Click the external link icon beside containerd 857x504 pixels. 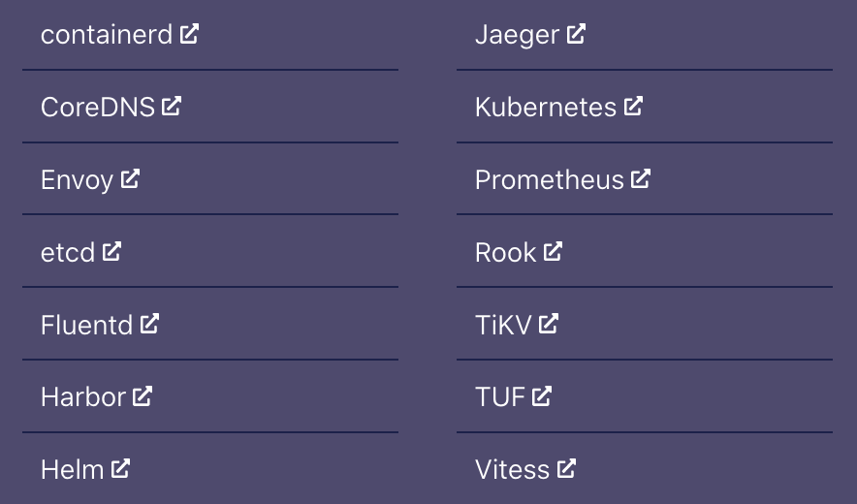pyautogui.click(x=190, y=34)
